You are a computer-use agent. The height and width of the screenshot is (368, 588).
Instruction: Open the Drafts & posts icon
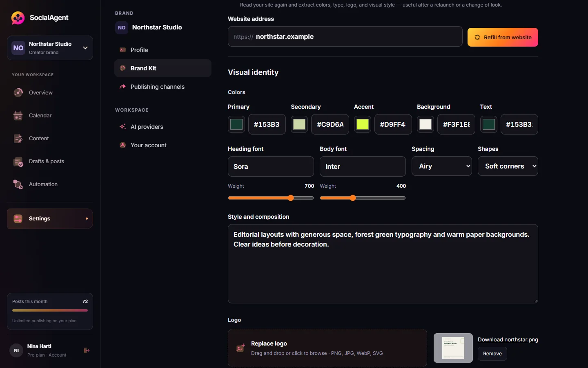(18, 162)
